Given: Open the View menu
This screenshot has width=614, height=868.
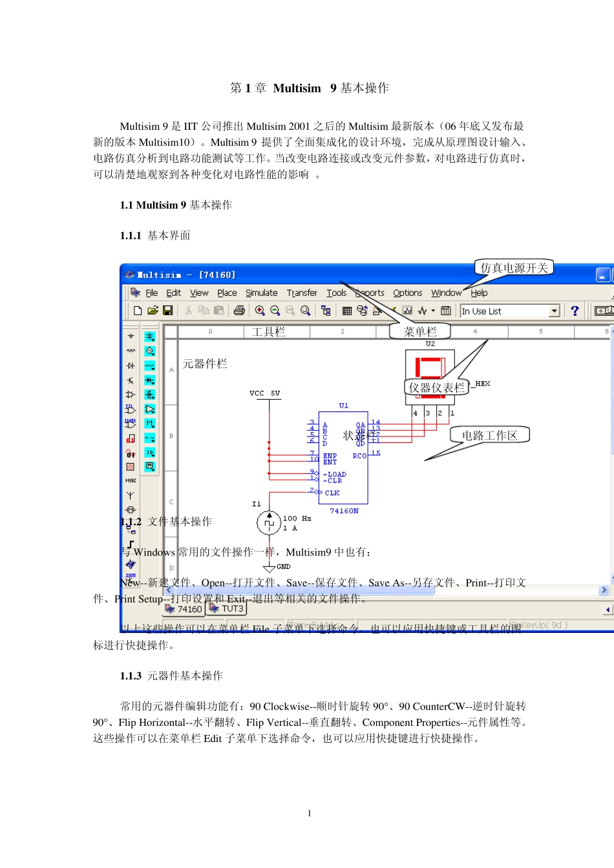Looking at the screenshot, I should (x=199, y=293).
